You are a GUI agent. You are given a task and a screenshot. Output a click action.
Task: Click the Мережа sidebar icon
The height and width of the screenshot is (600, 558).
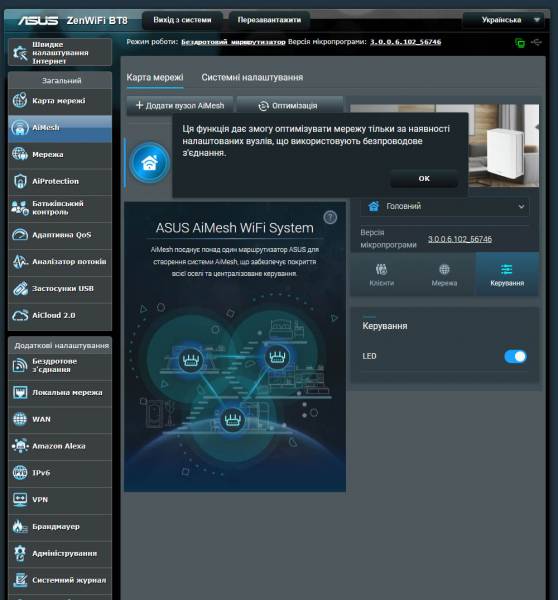[20, 154]
